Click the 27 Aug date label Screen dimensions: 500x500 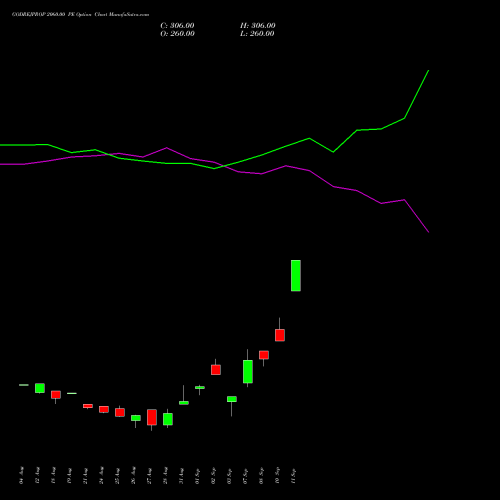(150, 475)
